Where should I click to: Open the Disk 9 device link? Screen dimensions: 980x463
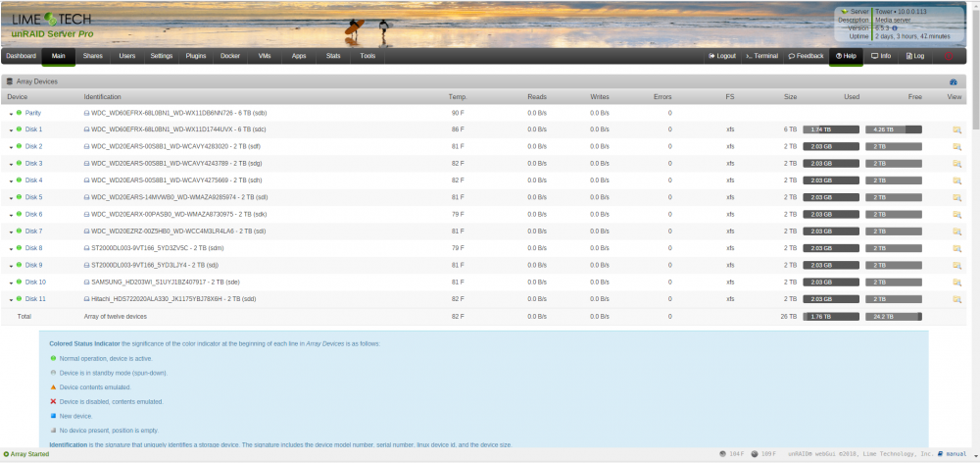[33, 265]
